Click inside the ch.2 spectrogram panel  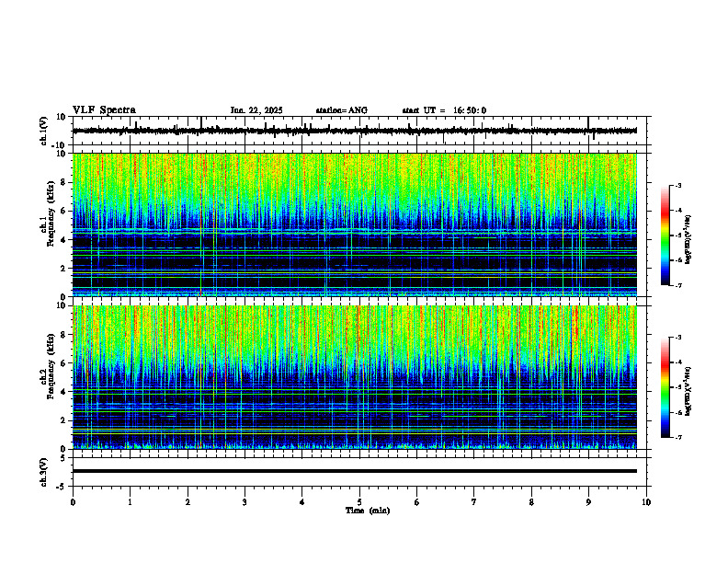click(x=355, y=377)
